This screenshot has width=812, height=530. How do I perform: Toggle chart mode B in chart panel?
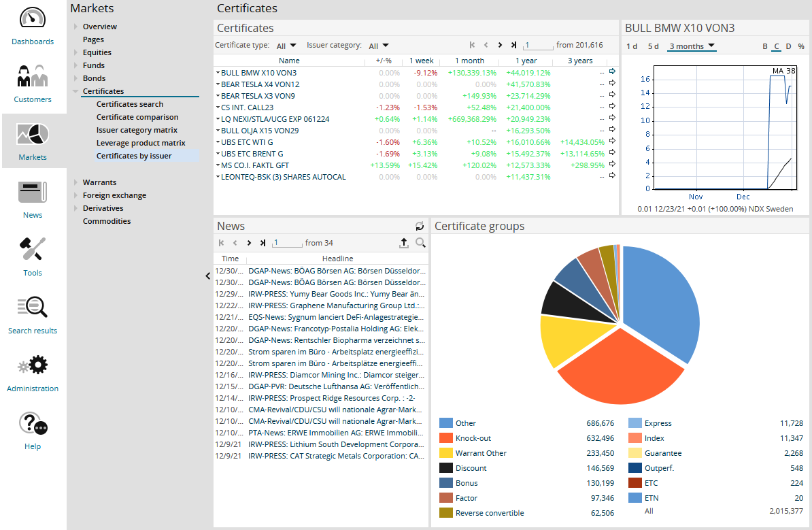tap(765, 46)
